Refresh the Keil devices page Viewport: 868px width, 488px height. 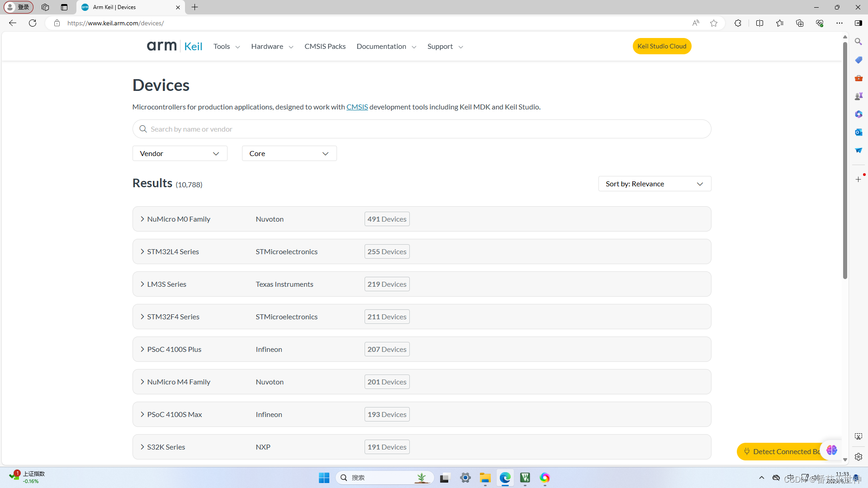tap(33, 23)
